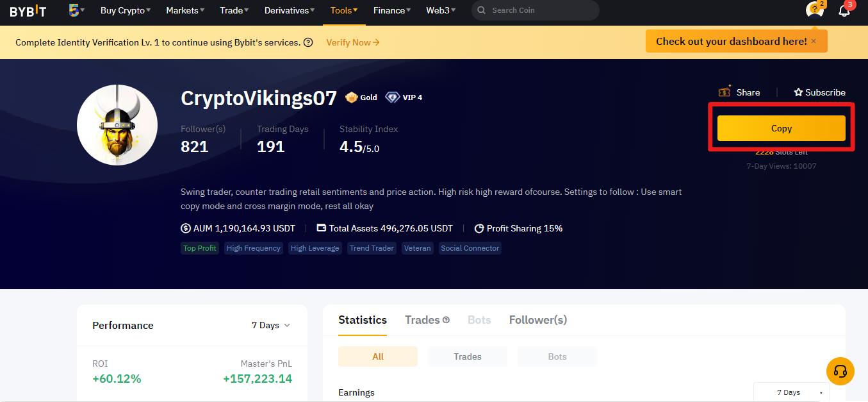The height and width of the screenshot is (402, 868).
Task: Click the Subscribe label
Action: (x=826, y=92)
